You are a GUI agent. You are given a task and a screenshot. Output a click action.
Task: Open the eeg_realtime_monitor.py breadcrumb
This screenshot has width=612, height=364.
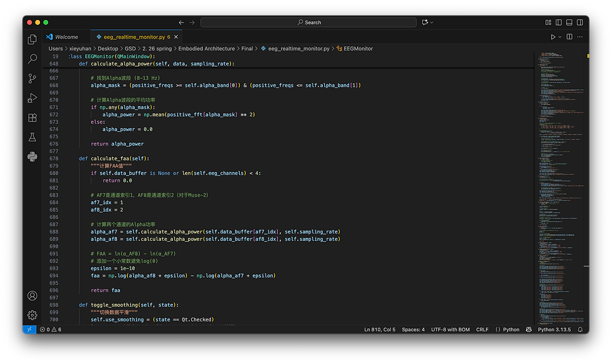point(295,48)
